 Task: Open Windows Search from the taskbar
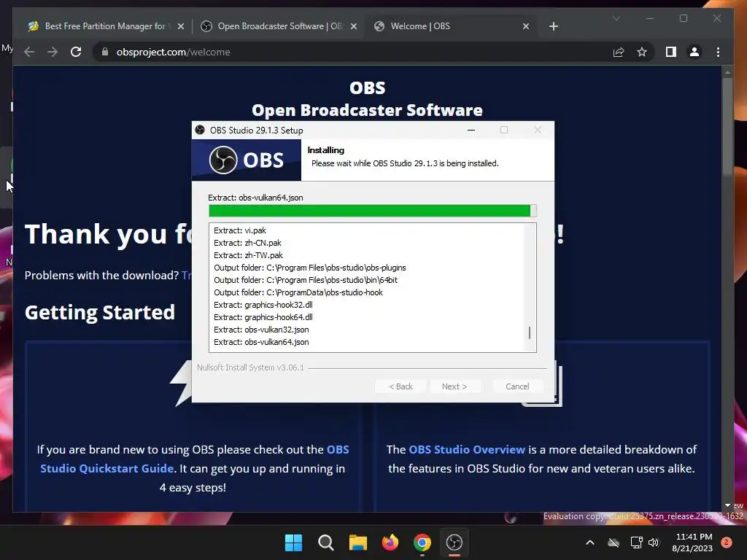(x=326, y=542)
